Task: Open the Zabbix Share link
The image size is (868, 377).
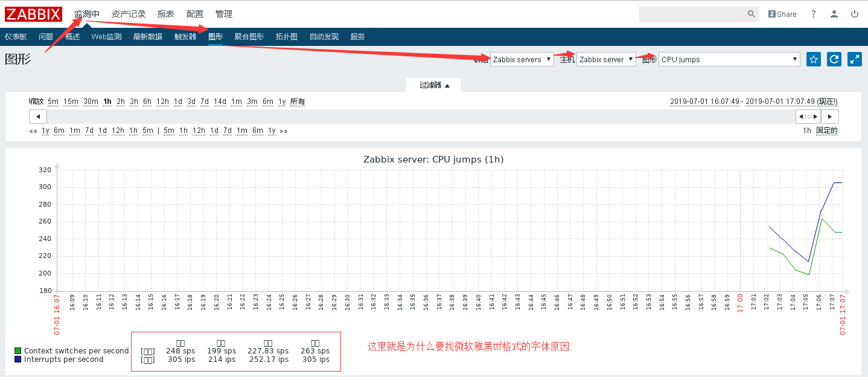Action: point(782,14)
